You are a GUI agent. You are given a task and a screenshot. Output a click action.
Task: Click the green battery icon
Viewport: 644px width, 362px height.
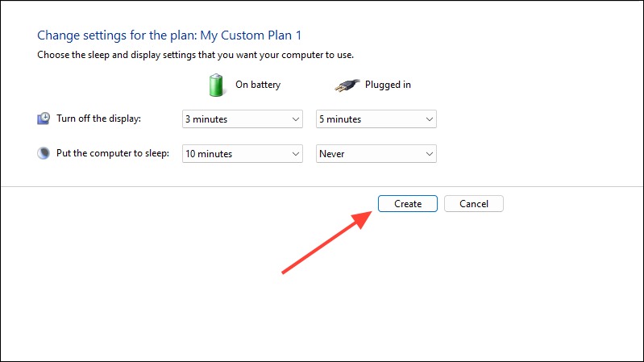(x=216, y=85)
